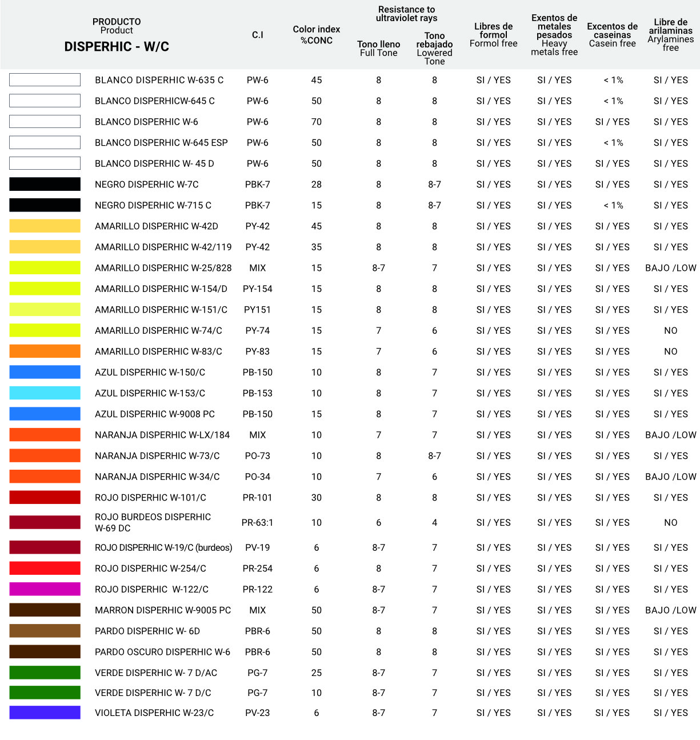Select the PO-73 code in the C.I column

pyautogui.click(x=257, y=456)
